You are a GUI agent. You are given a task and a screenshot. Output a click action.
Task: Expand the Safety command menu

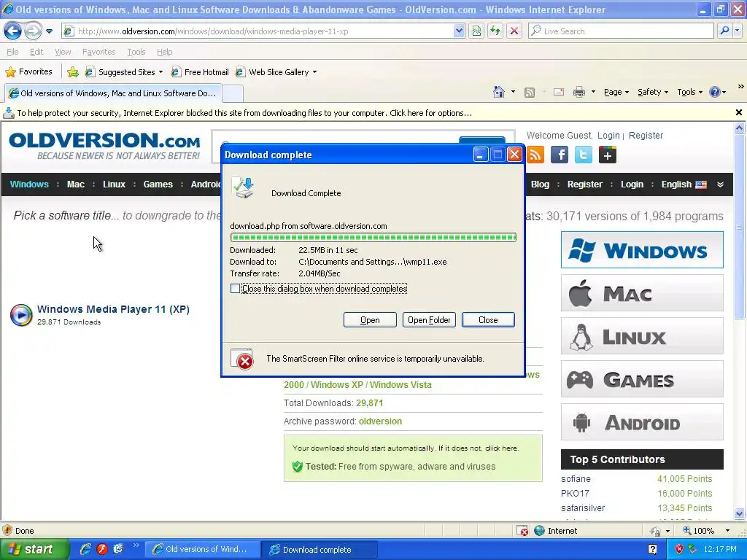653,93
